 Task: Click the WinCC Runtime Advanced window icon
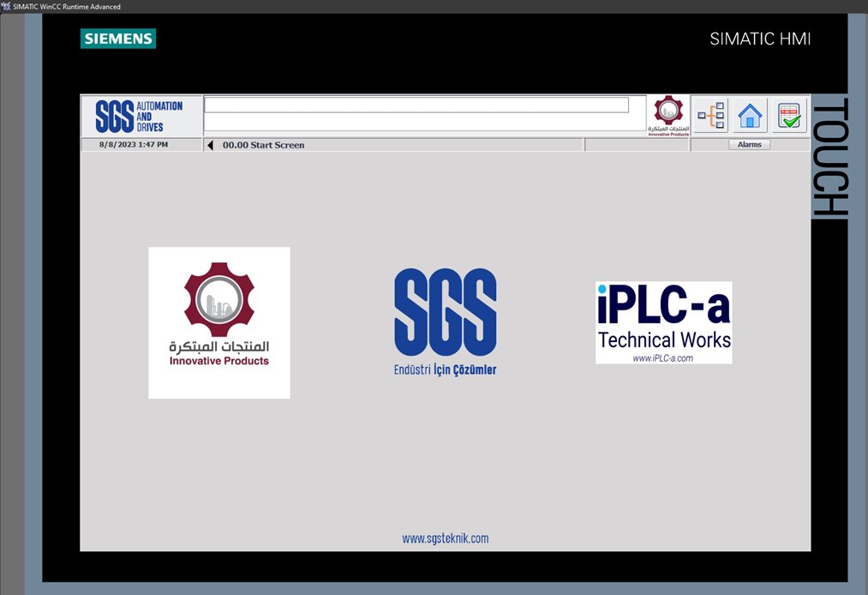point(6,6)
